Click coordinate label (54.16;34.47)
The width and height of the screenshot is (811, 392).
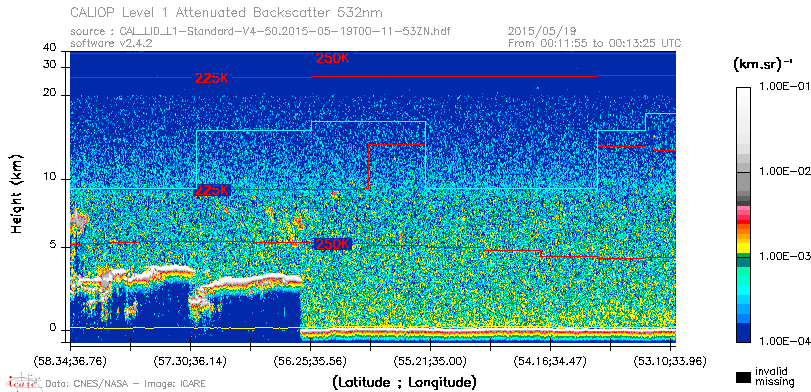coord(550,360)
